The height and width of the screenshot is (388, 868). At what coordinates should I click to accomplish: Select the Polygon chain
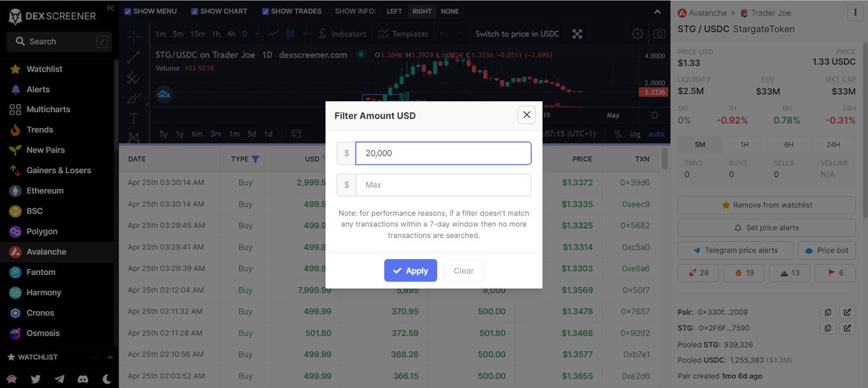click(41, 232)
